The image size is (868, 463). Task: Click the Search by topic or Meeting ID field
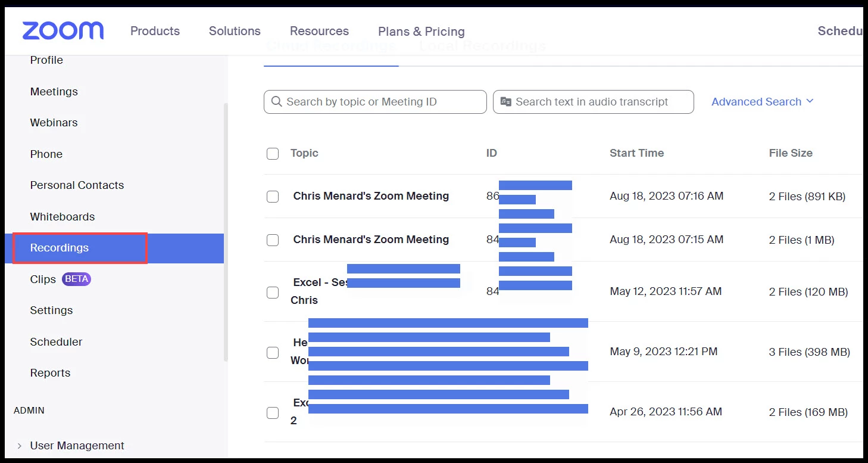(375, 102)
